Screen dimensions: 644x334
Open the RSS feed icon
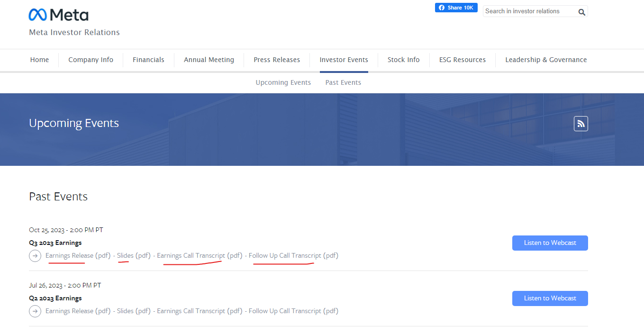pyautogui.click(x=581, y=124)
